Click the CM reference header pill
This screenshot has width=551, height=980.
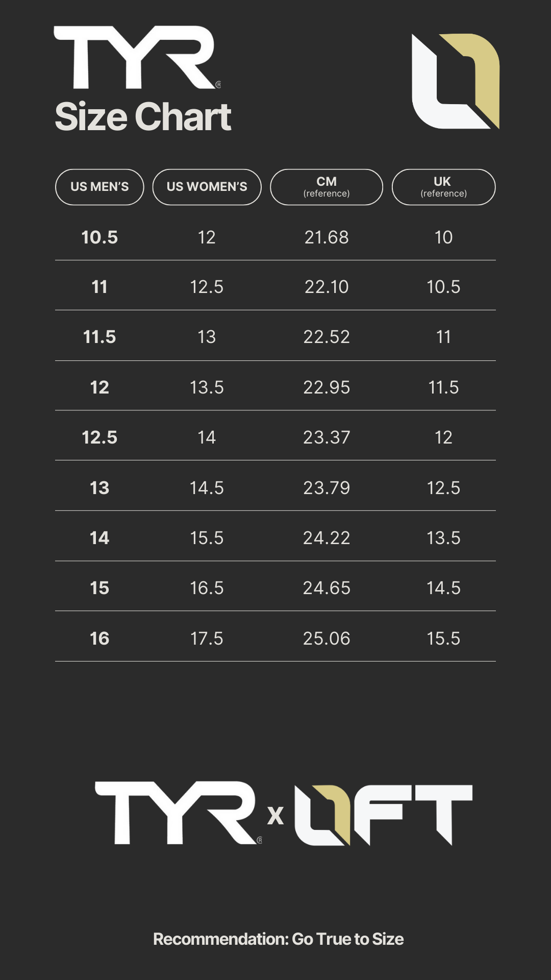327,187
